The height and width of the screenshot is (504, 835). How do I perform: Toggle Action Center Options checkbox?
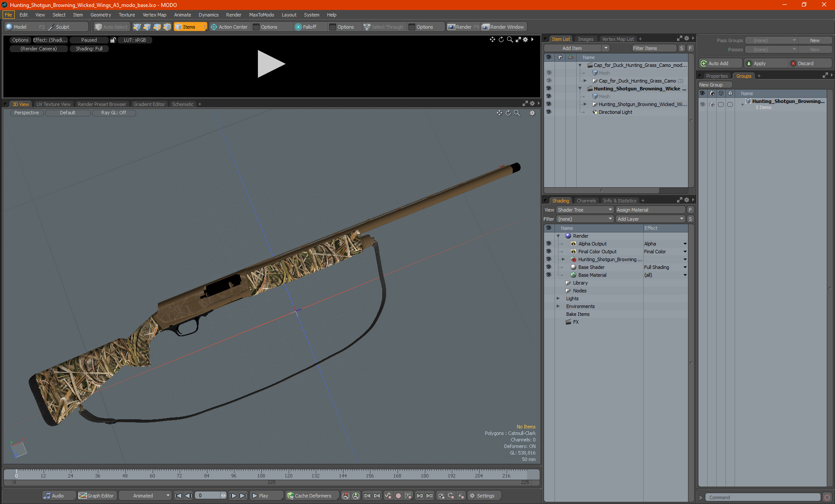point(257,27)
